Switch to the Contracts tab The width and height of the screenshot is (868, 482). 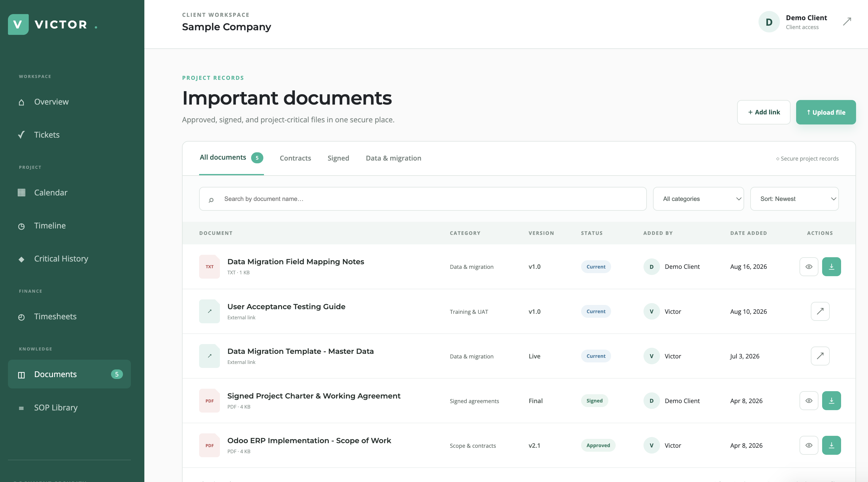pos(295,158)
